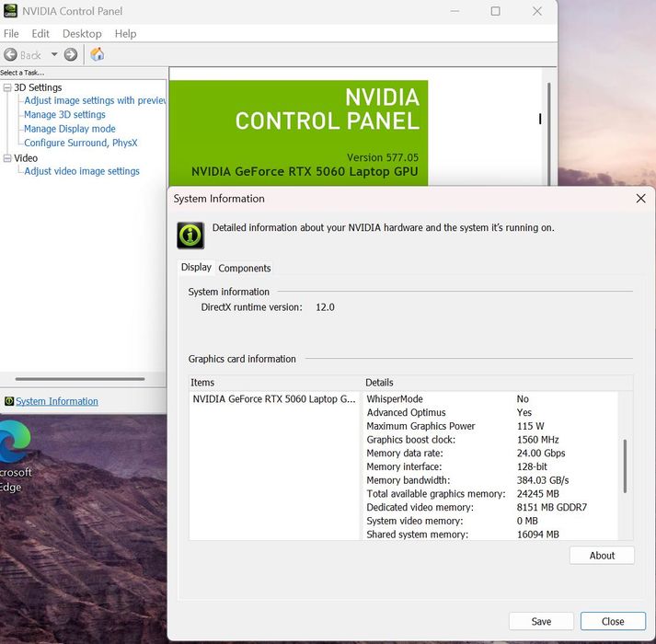Image resolution: width=656 pixels, height=644 pixels.
Task: Click the Memory bandwidth row
Action: click(491, 480)
